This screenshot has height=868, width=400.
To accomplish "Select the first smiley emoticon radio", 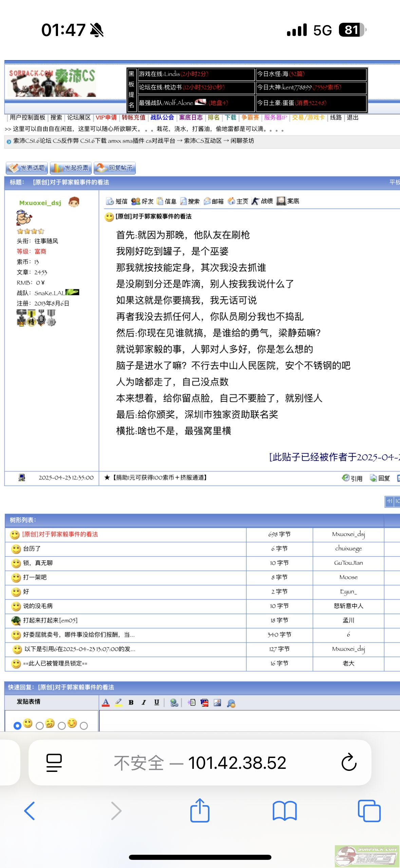I will coord(17,726).
